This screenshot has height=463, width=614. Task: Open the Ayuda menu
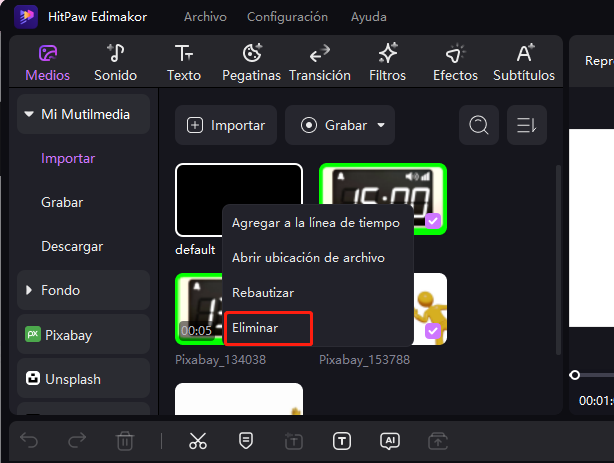(x=368, y=17)
